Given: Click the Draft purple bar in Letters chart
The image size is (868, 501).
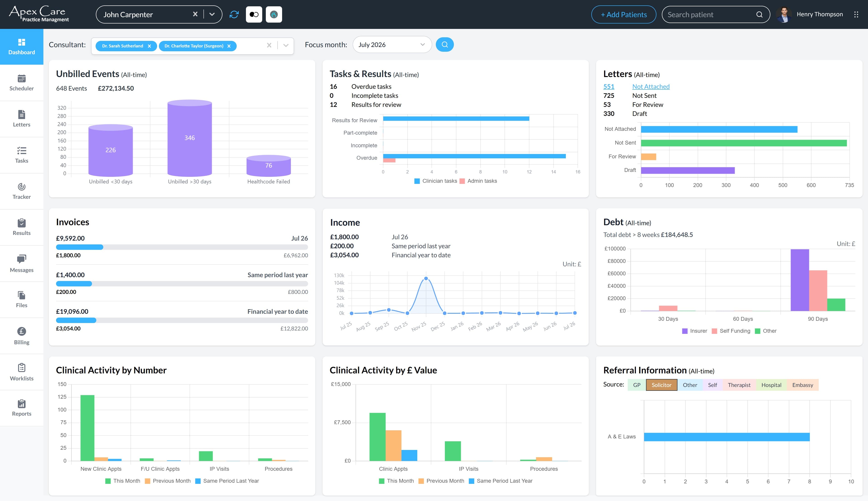Looking at the screenshot, I should [688, 170].
